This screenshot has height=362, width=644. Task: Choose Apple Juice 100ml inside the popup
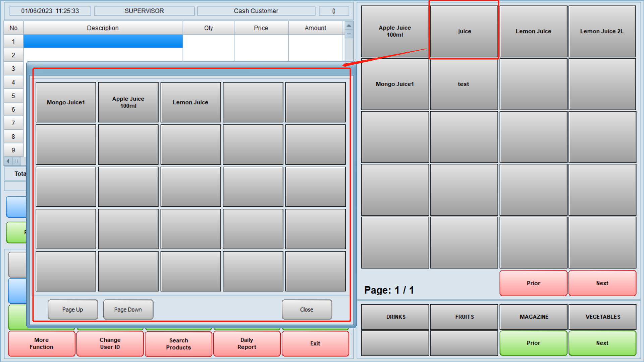pos(128,102)
